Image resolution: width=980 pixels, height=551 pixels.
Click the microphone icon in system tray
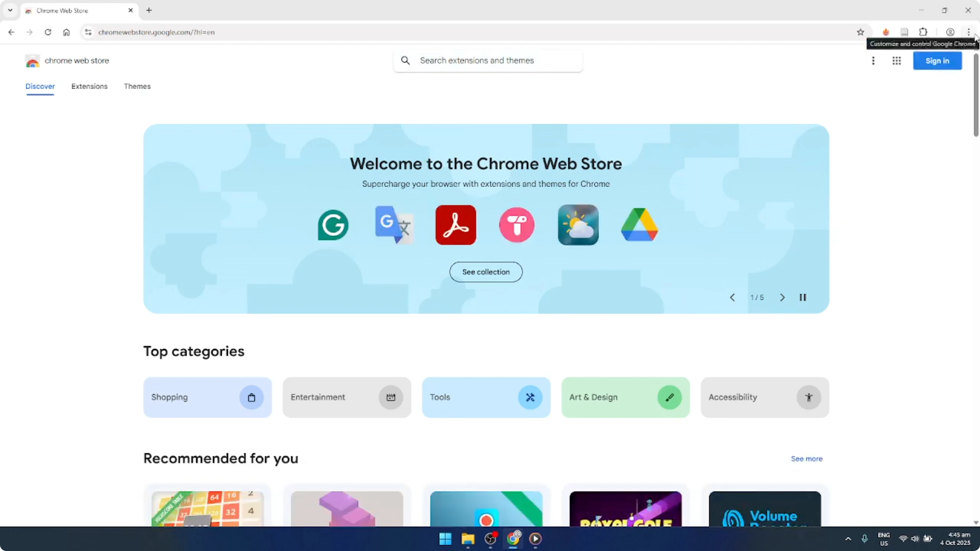pos(864,539)
